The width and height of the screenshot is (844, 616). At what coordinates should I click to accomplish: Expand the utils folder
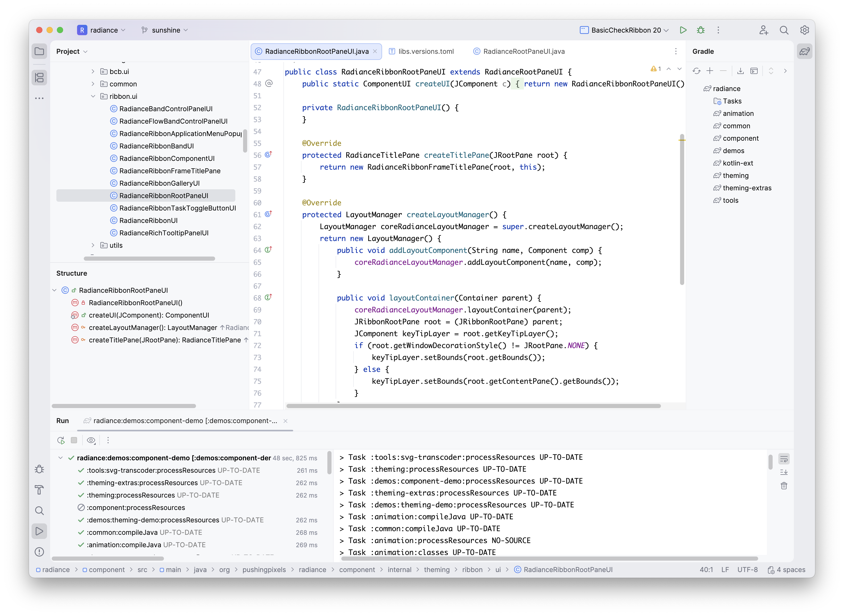[x=93, y=245]
